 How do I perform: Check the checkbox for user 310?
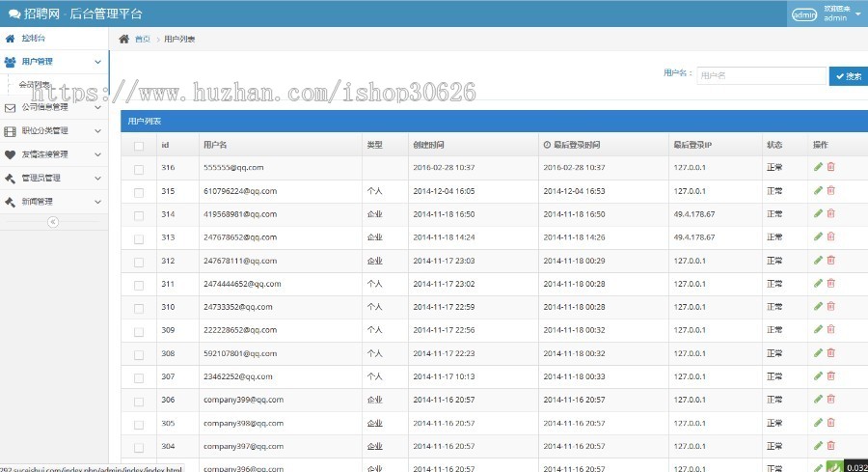pos(139,309)
